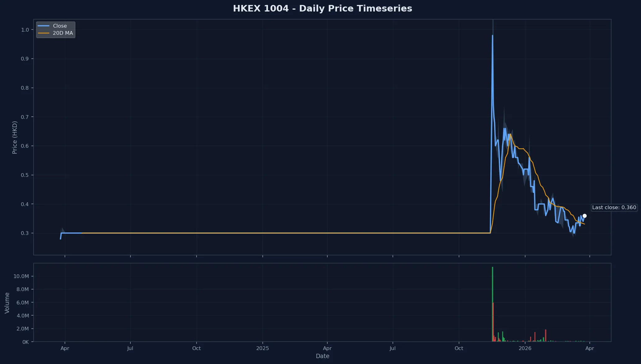Click the blue Close legend line sample
Screen dimensions: 641x364
(43, 26)
